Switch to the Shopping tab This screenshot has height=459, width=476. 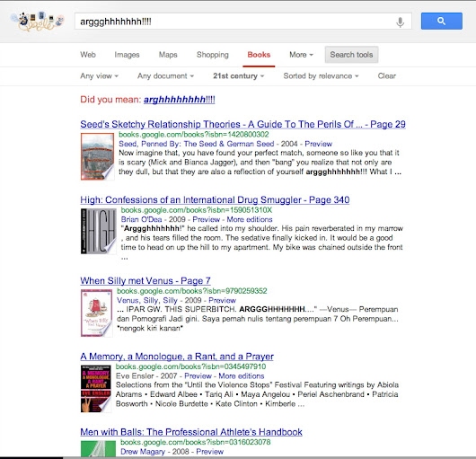[x=213, y=55]
